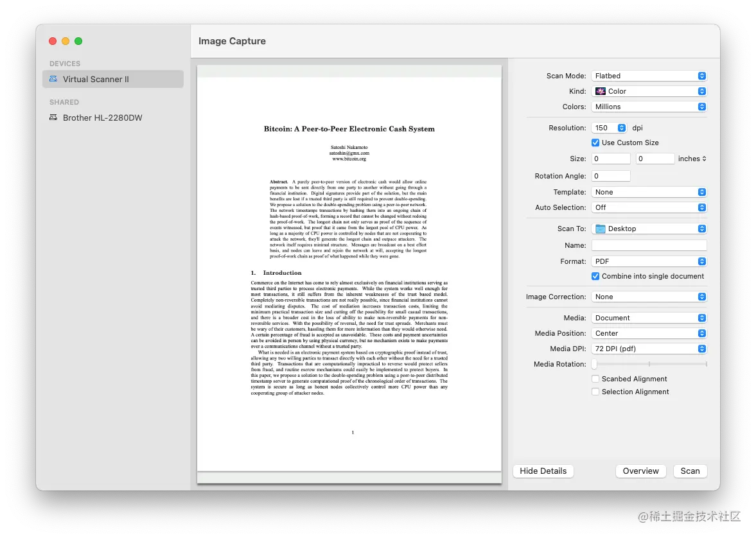756x538 pixels.
Task: Click the Scan button
Action: tap(690, 471)
